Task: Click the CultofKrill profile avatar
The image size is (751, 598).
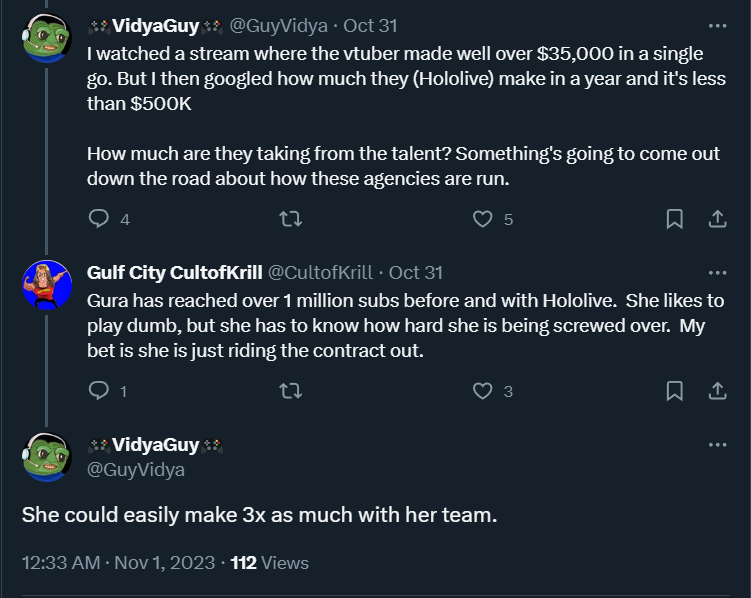Action: coord(46,285)
